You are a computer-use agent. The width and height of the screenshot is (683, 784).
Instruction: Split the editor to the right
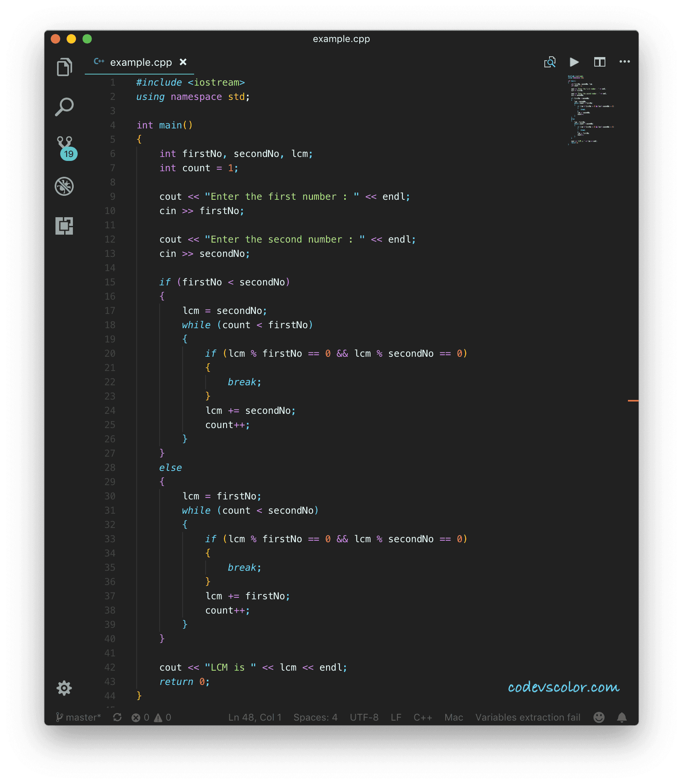click(x=599, y=62)
